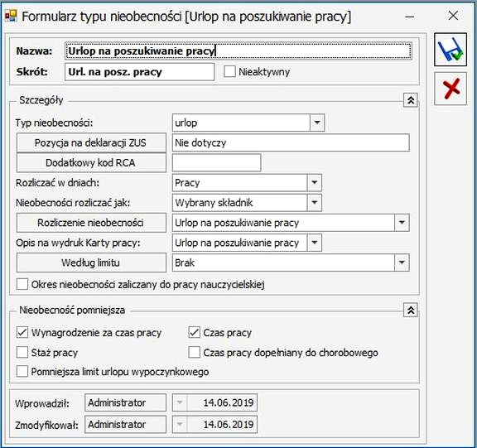Click the form's title bar application icon
477x448 pixels.
[11, 16]
